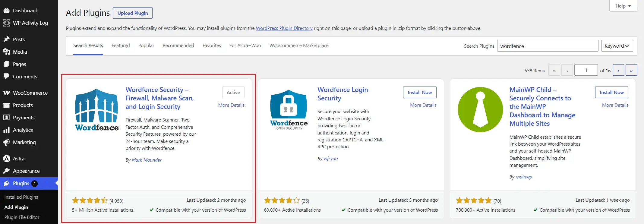The image size is (644, 224).
Task: Open the WooCommerce Marketplace tab
Action: point(299,46)
